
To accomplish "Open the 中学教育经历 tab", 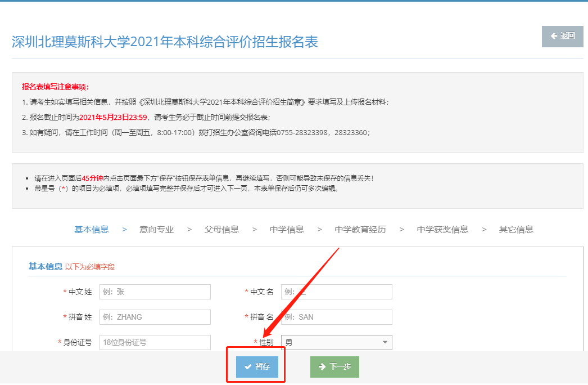I will click(360, 229).
